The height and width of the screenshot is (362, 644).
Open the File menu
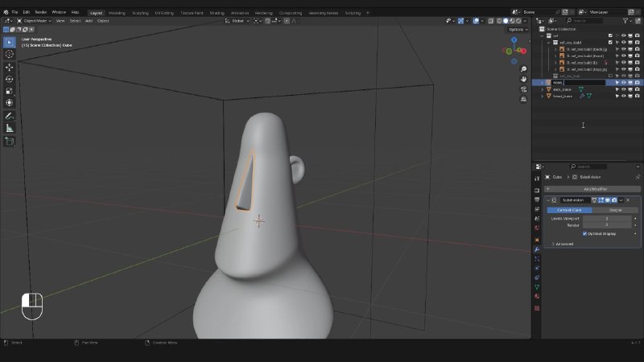[14, 12]
